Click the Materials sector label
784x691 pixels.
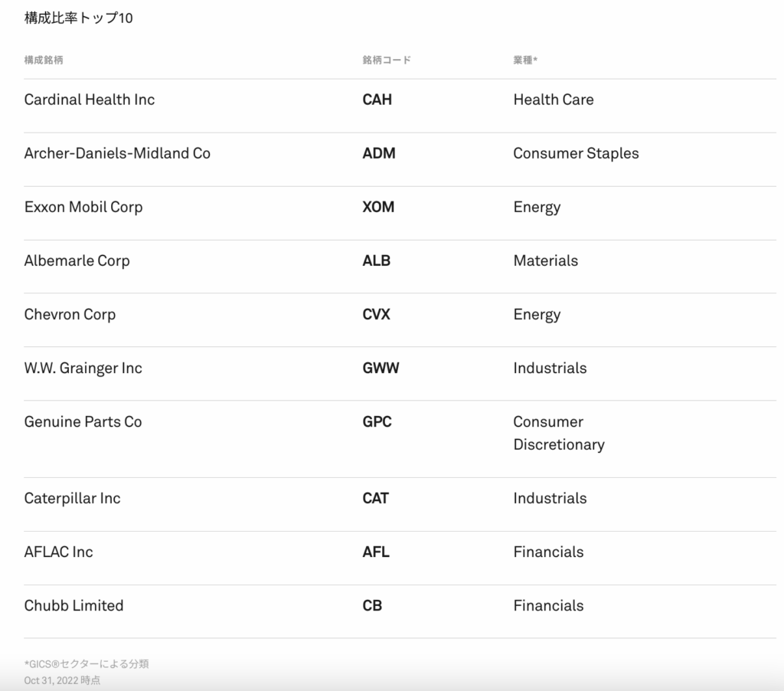[x=545, y=260]
